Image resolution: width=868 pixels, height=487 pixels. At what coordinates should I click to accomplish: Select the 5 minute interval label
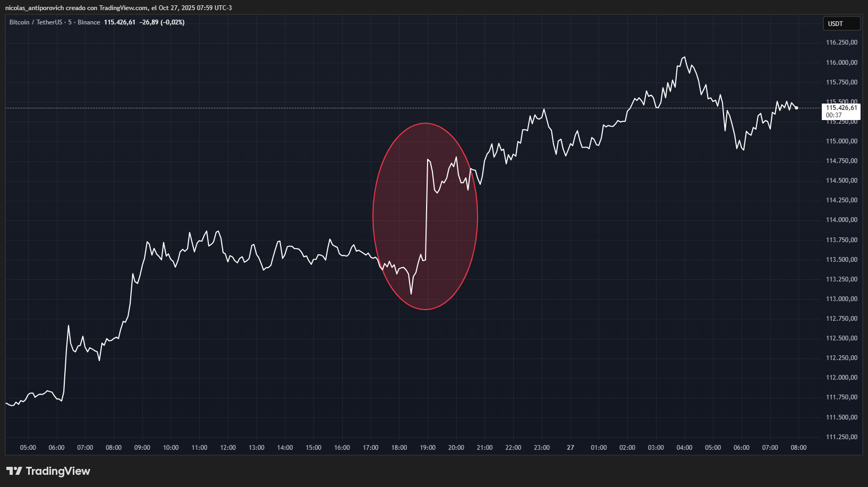click(70, 22)
